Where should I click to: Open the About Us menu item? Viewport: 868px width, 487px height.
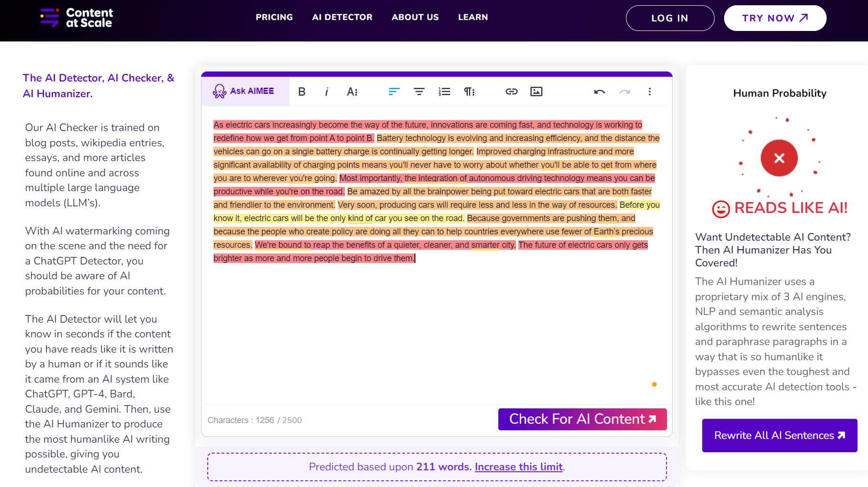[415, 17]
